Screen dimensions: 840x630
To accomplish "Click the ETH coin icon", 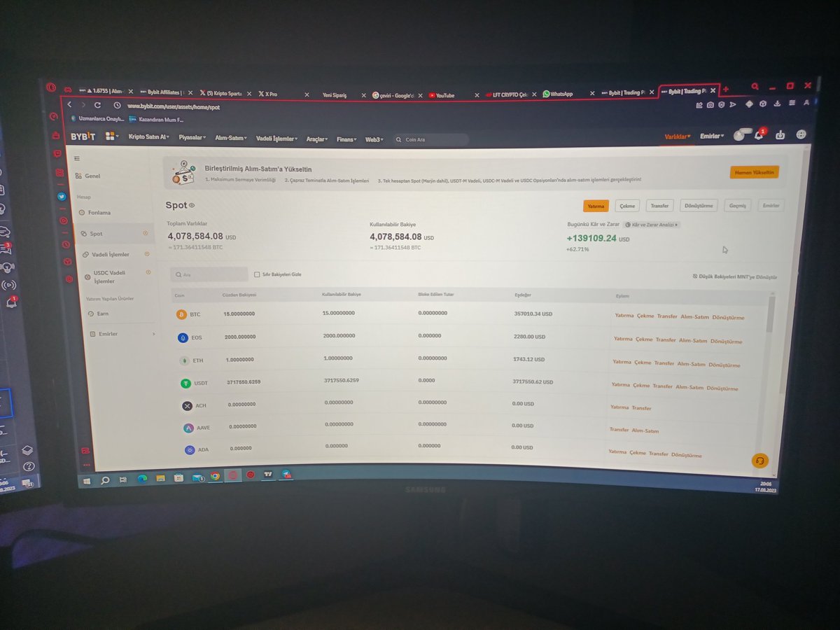I will coord(184,360).
